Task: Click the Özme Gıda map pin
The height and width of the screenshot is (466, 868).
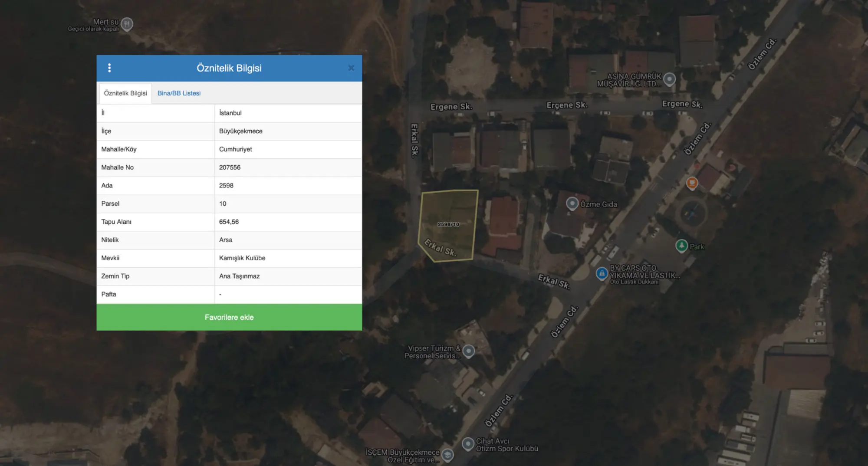Action: tap(572, 203)
